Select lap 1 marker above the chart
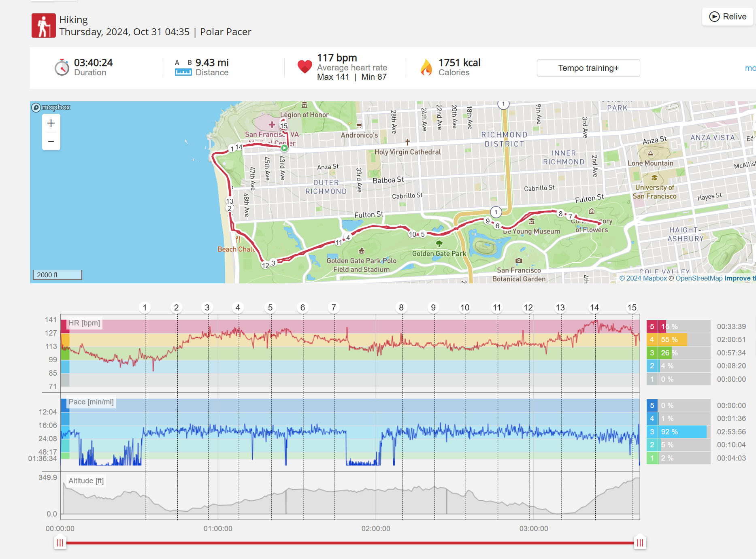756x559 pixels. [145, 308]
